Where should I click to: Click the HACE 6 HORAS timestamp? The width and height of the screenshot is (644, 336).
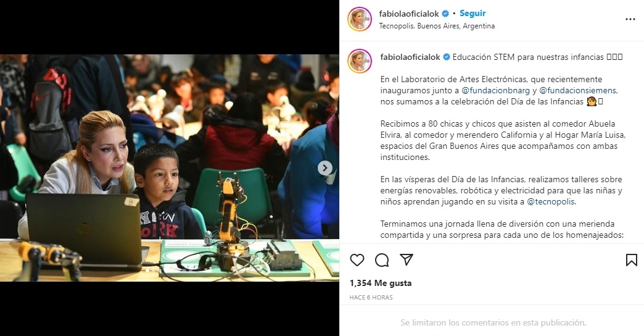pyautogui.click(x=371, y=297)
